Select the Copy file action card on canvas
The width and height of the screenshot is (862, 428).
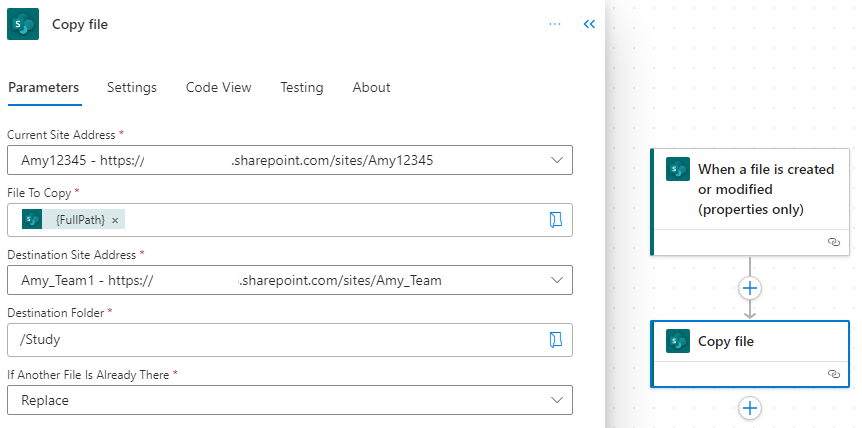[x=750, y=354]
